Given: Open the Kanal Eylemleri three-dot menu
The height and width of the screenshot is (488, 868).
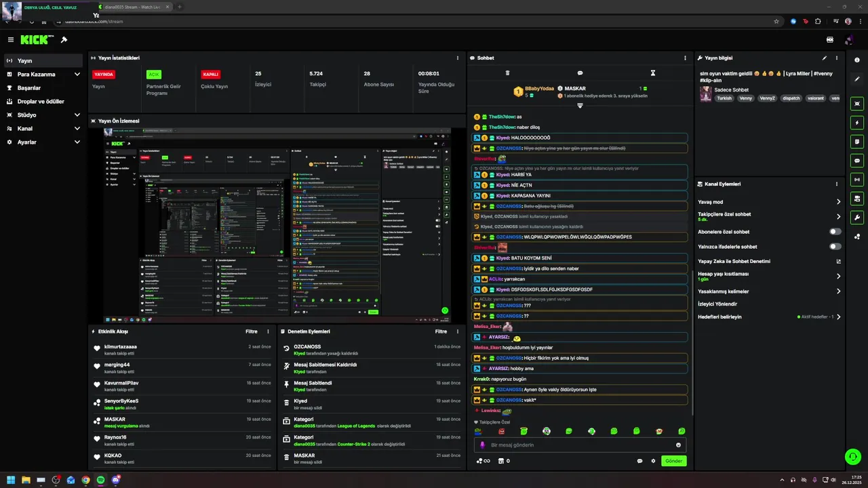Looking at the screenshot, I should (837, 184).
